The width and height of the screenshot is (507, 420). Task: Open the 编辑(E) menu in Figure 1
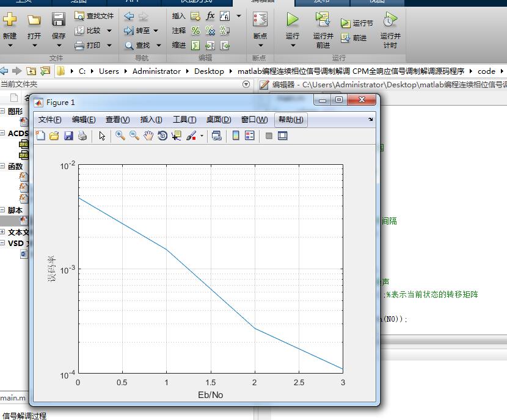pos(84,120)
